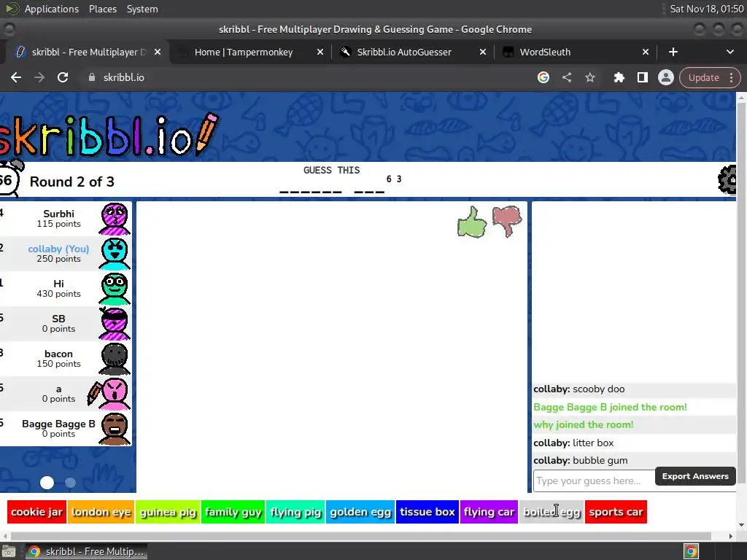
Task: Click the Export Answers button
Action: pos(695,476)
